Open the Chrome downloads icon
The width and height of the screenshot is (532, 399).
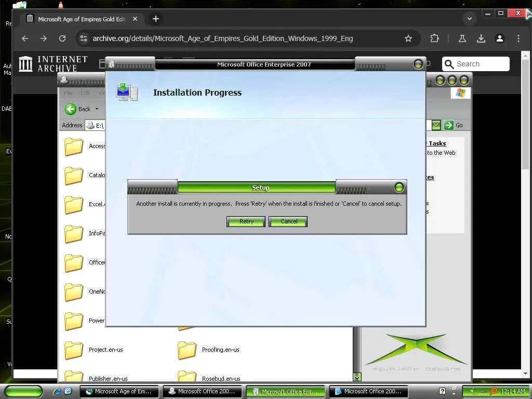pyautogui.click(x=481, y=38)
